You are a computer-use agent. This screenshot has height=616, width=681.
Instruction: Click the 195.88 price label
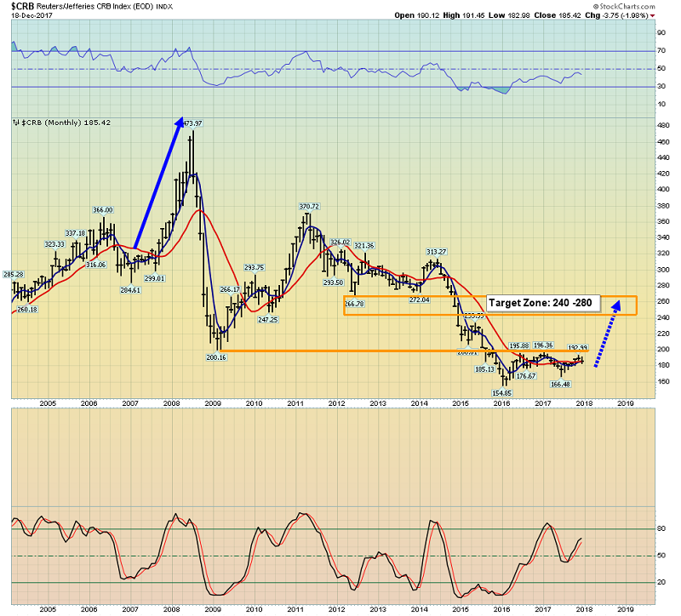[x=519, y=346]
